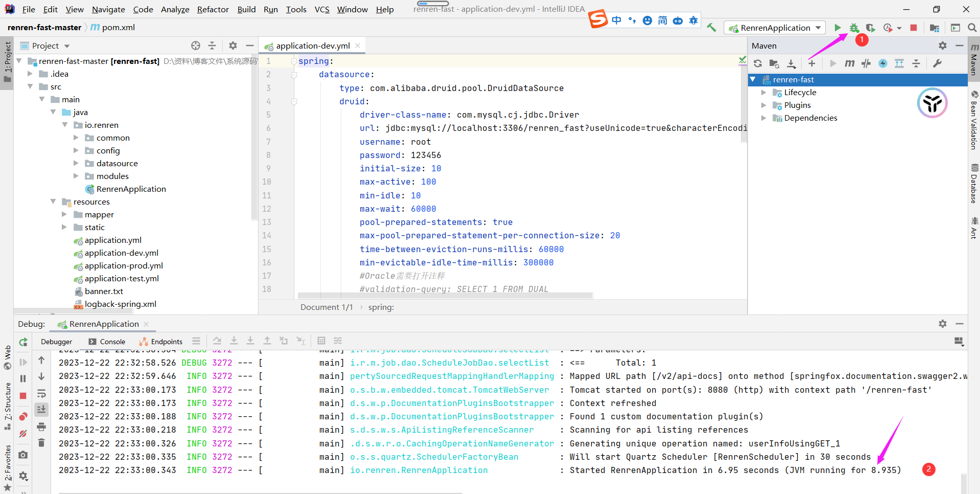Image resolution: width=980 pixels, height=494 pixels.
Task: Hide the Project tool window
Action: coord(249,46)
